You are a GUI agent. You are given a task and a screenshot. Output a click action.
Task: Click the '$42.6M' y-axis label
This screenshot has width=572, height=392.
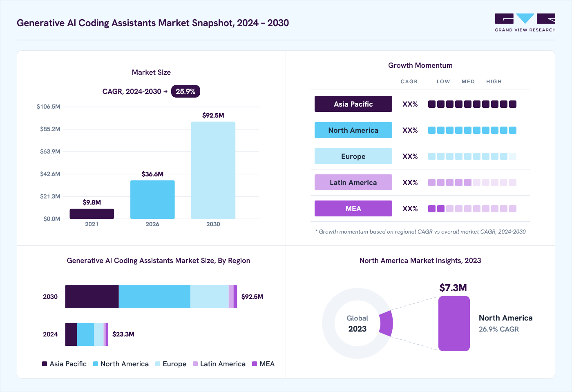click(50, 174)
